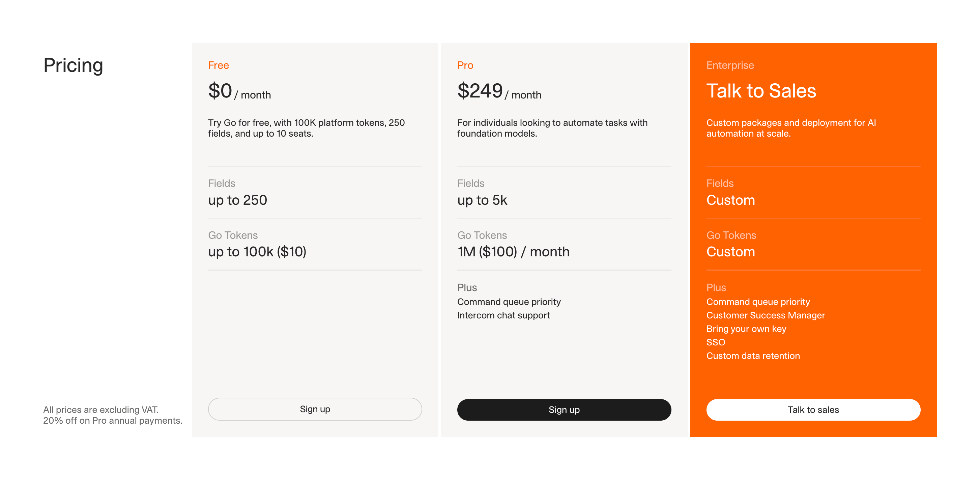
Task: Click the Pricing heading
Action: pyautogui.click(x=73, y=65)
